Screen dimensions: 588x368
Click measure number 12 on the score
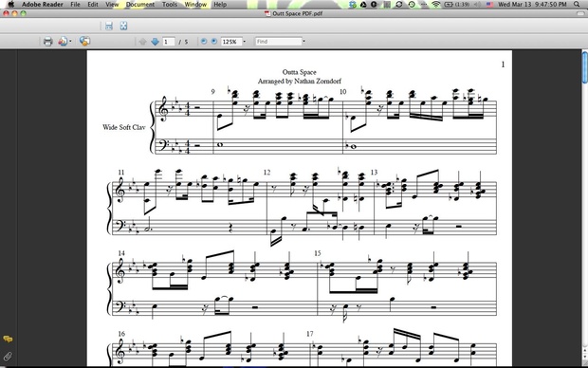coord(266,173)
